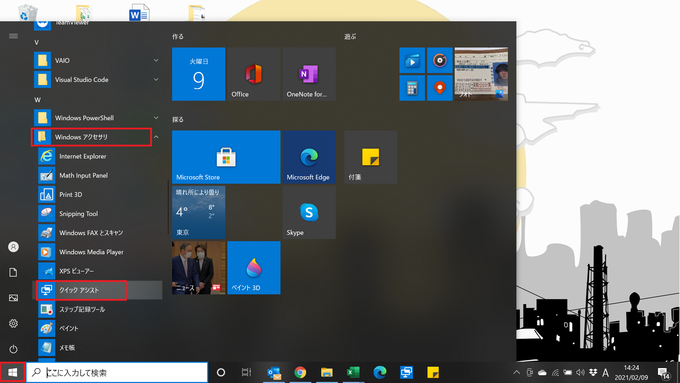Open the calendar tile showing 9
Viewport: 680px width, 383px height.
tap(199, 74)
